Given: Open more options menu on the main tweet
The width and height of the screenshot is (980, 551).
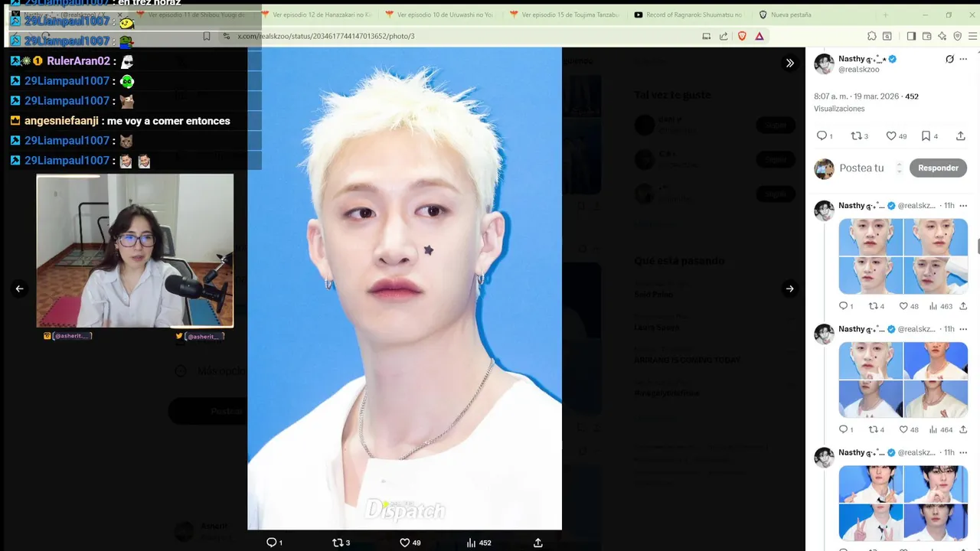Looking at the screenshot, I should pos(964,59).
